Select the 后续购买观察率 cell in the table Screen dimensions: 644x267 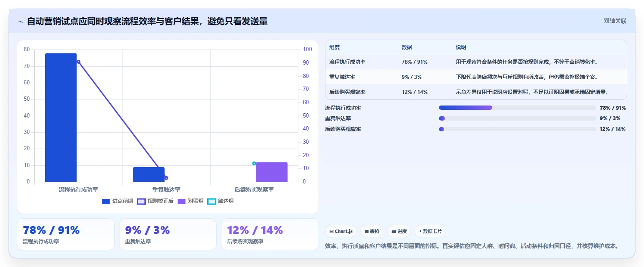347,92
